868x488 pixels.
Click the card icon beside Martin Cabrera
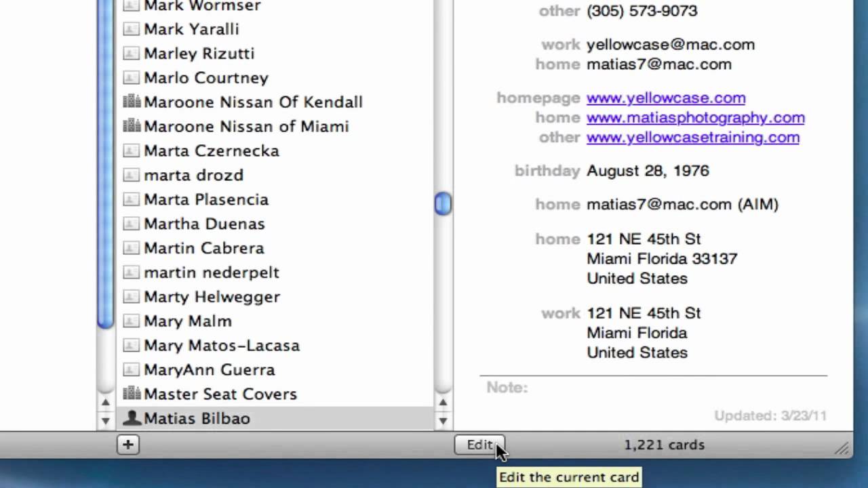(x=132, y=248)
